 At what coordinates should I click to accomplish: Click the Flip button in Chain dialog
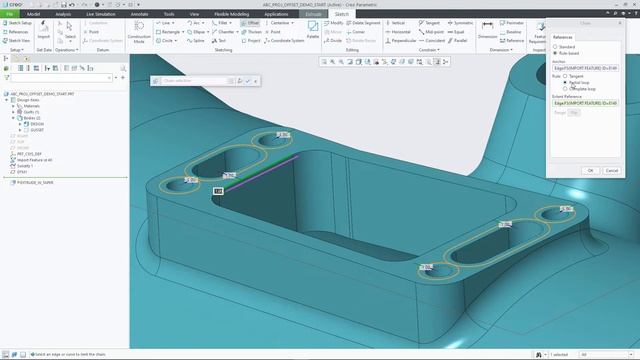point(574,113)
